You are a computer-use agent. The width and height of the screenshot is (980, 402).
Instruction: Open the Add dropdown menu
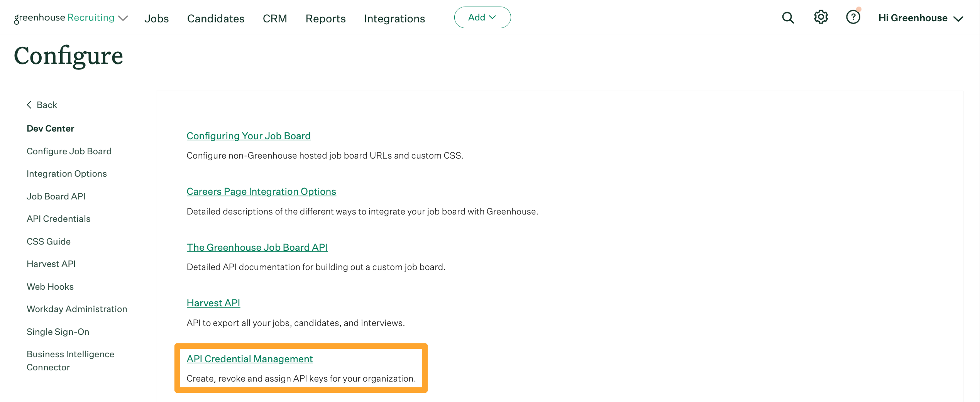click(482, 17)
